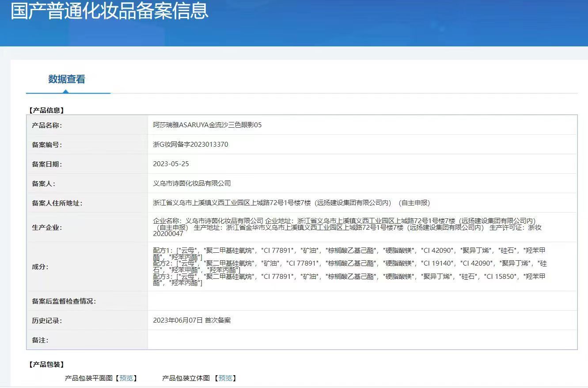This screenshot has width=588, height=388.
Task: Click the page title 国产普通化妆品备案信息
Action: tap(109, 11)
